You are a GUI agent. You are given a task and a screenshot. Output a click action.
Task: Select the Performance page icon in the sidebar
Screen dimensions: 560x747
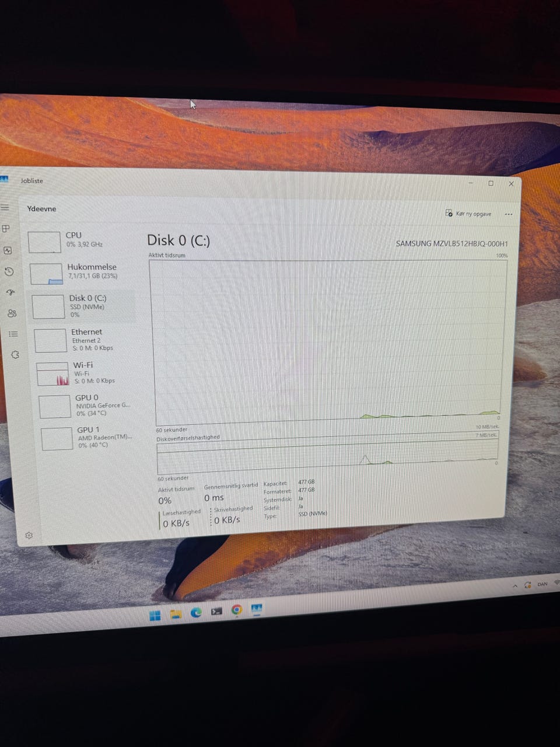coord(8,250)
